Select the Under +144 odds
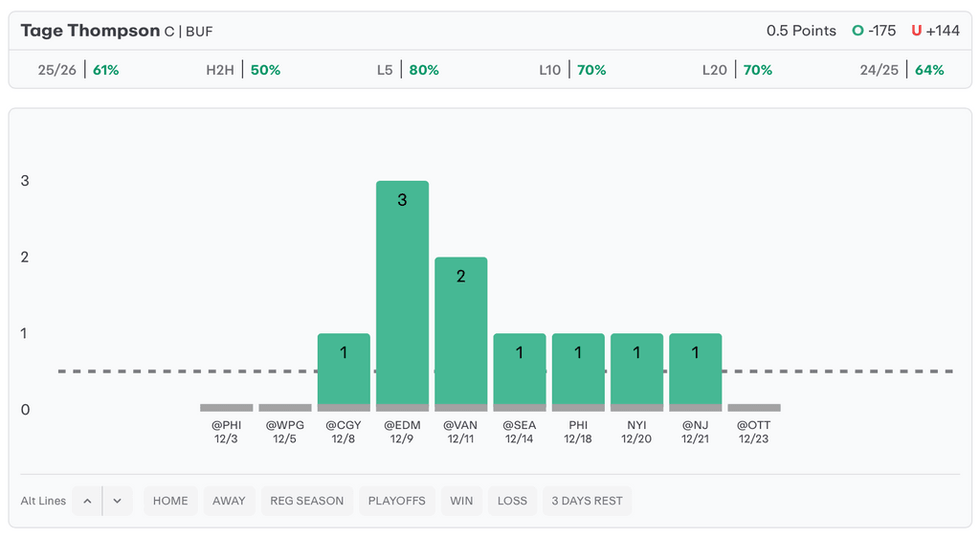This screenshot has height=539, width=980. [x=935, y=31]
